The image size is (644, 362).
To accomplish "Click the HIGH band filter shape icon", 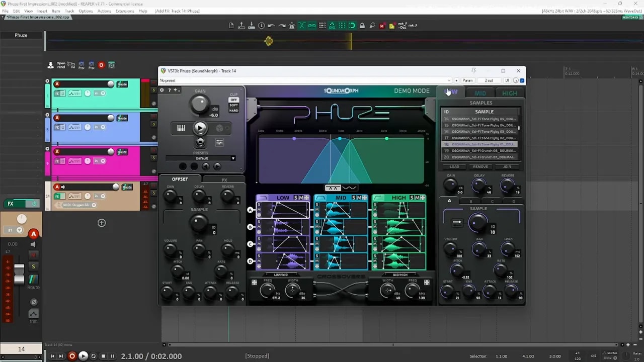I will point(378,198).
